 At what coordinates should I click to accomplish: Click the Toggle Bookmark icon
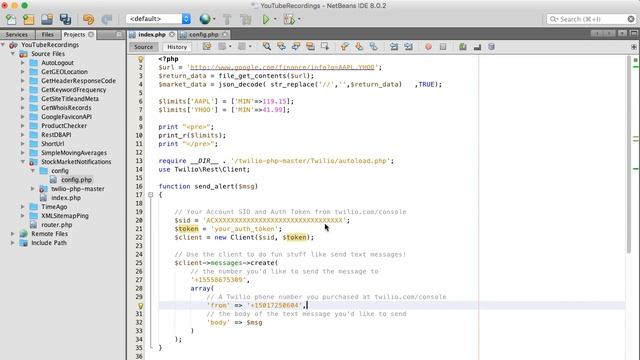tap(373, 47)
